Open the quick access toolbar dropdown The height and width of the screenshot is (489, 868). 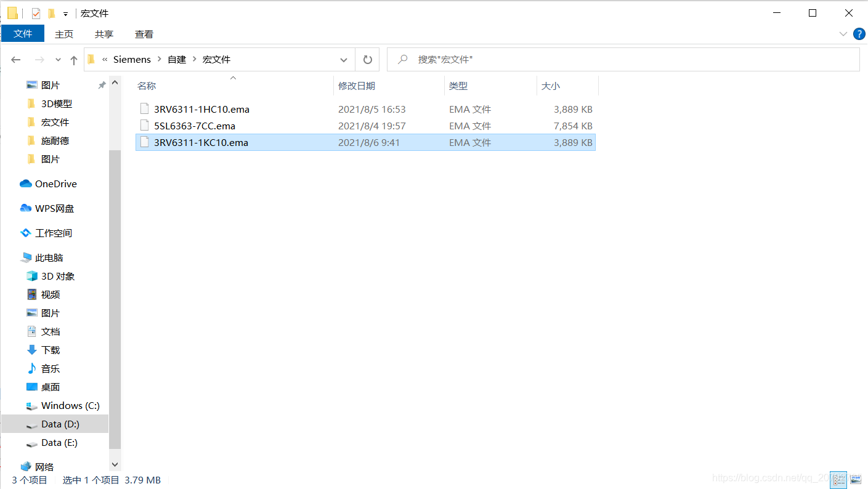[x=65, y=14]
